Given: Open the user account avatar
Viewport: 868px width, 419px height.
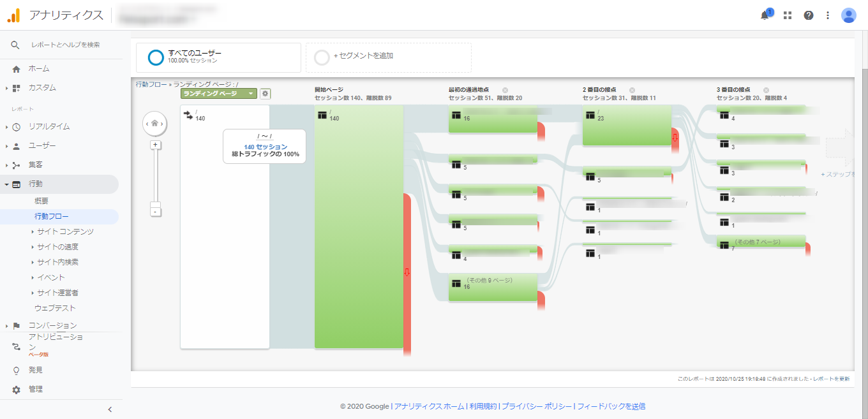Looking at the screenshot, I should click(849, 15).
